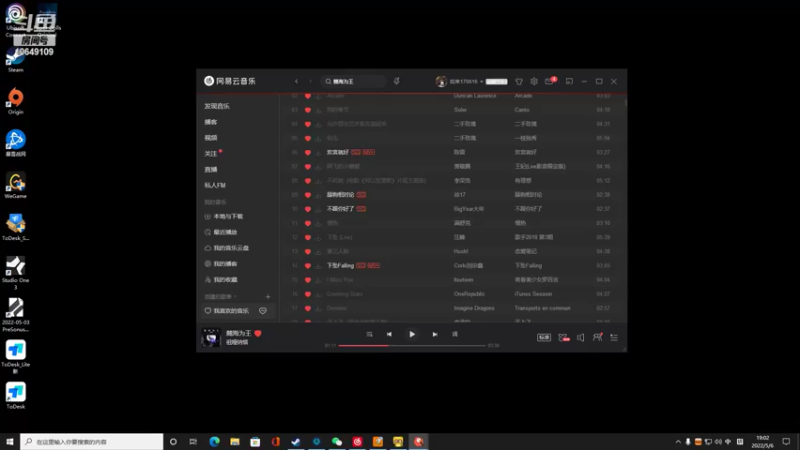Open settings gear in NetEase title bar

[534, 81]
